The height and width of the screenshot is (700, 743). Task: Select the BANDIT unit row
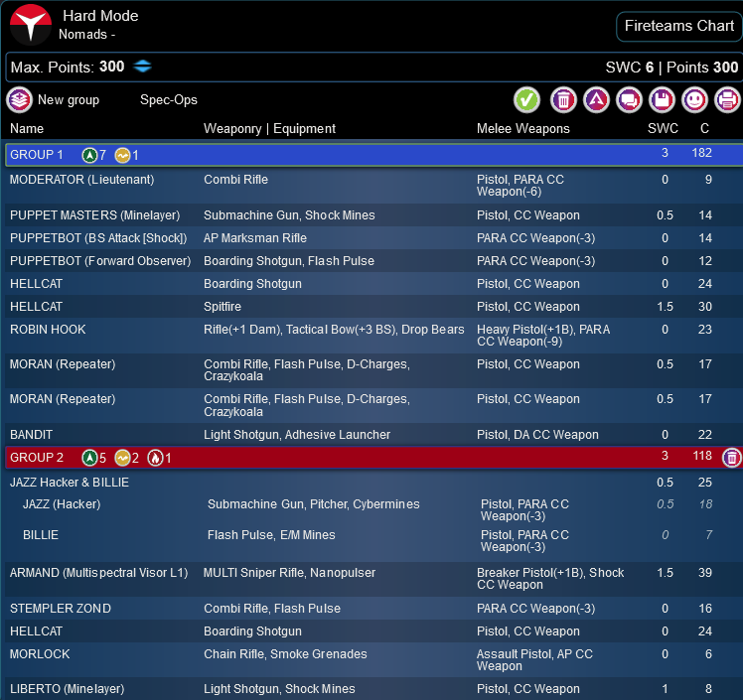coord(373,435)
